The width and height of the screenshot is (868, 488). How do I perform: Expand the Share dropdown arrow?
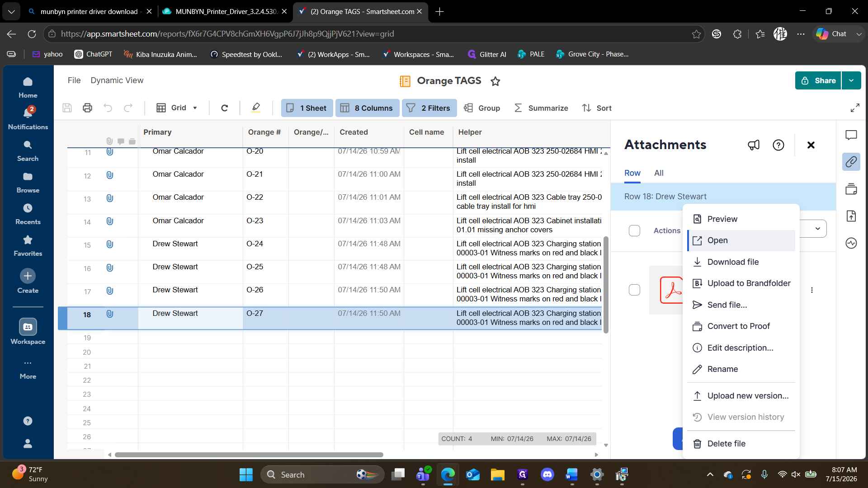pyautogui.click(x=851, y=81)
